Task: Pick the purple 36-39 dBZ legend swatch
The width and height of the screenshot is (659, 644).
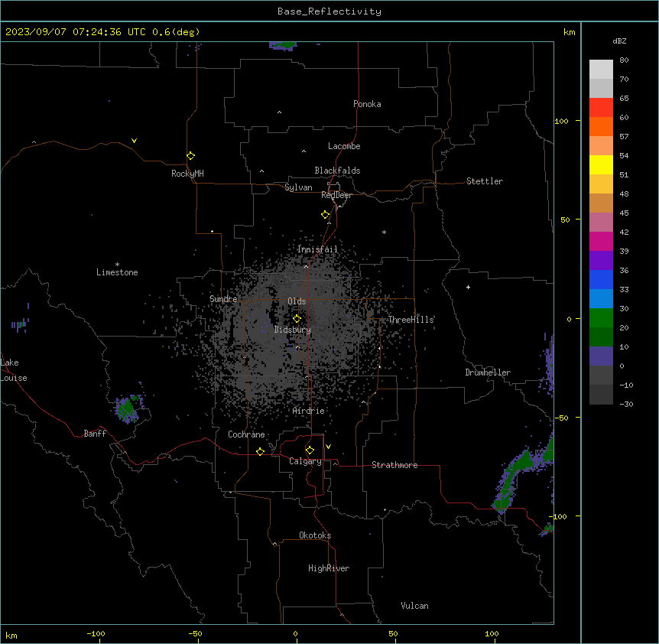Action: pyautogui.click(x=601, y=260)
